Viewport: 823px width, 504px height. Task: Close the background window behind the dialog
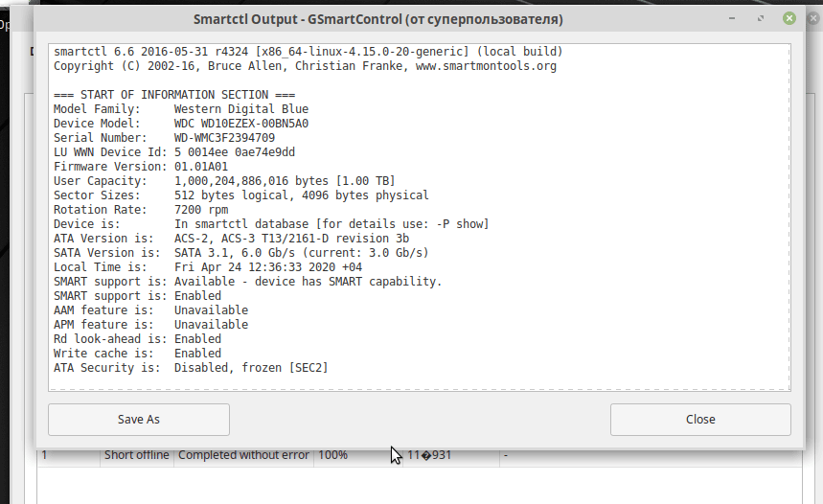click(814, 18)
